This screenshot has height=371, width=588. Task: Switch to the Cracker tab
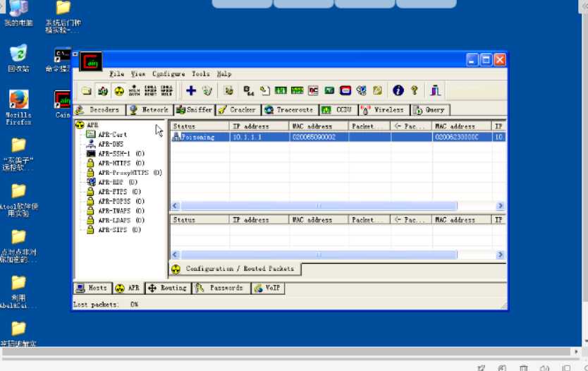[238, 110]
